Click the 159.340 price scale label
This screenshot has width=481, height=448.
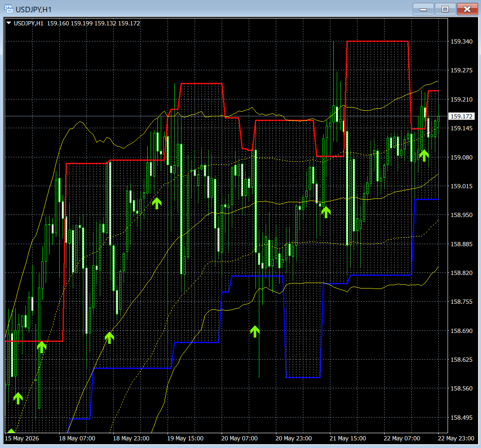462,41
